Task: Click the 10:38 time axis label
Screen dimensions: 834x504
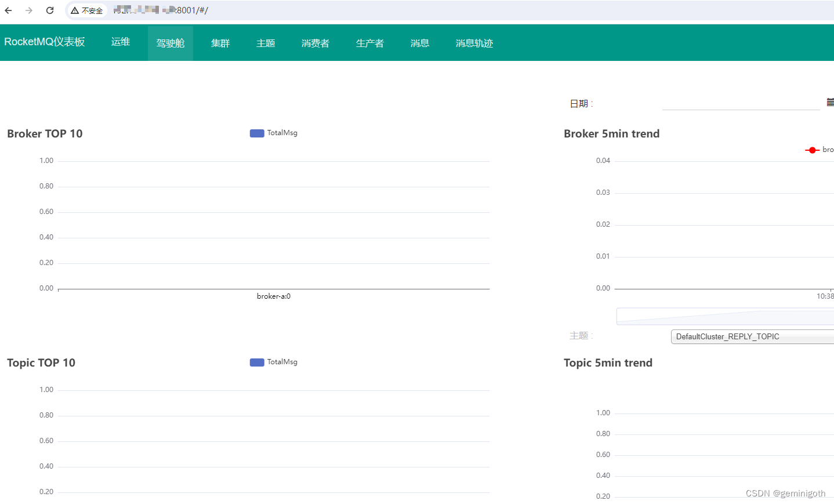Action: pos(825,296)
